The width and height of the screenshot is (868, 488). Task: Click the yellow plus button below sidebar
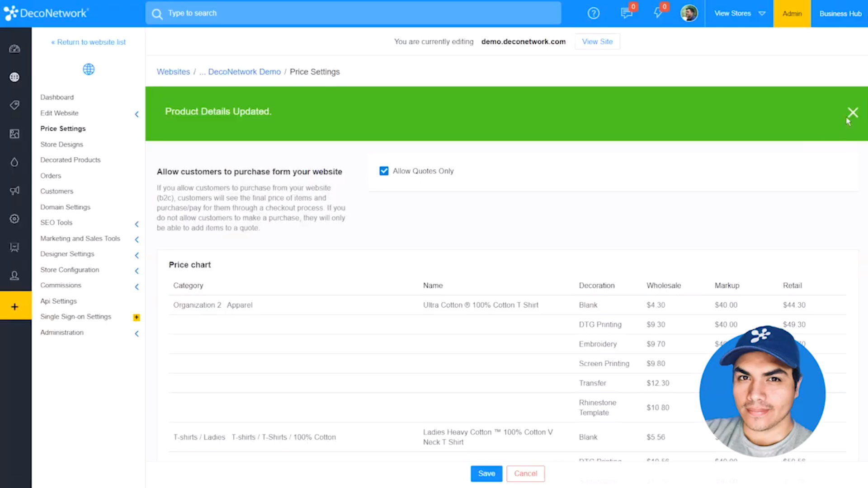15,305
